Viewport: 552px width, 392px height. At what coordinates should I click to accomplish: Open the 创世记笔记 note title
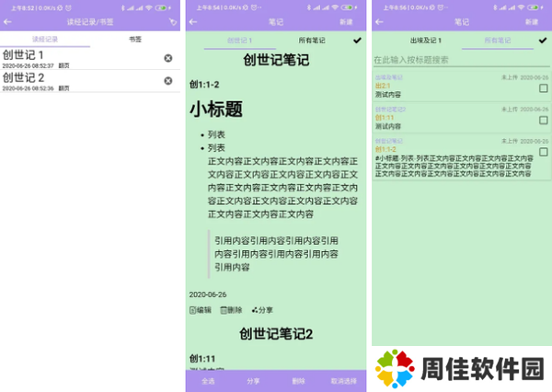pos(276,60)
